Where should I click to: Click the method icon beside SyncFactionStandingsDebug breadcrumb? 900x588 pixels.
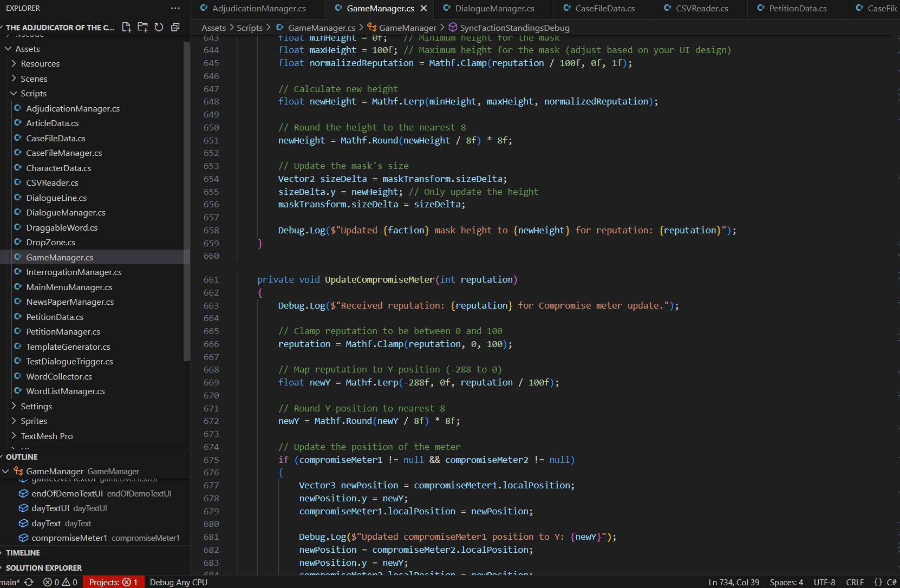coord(453,27)
